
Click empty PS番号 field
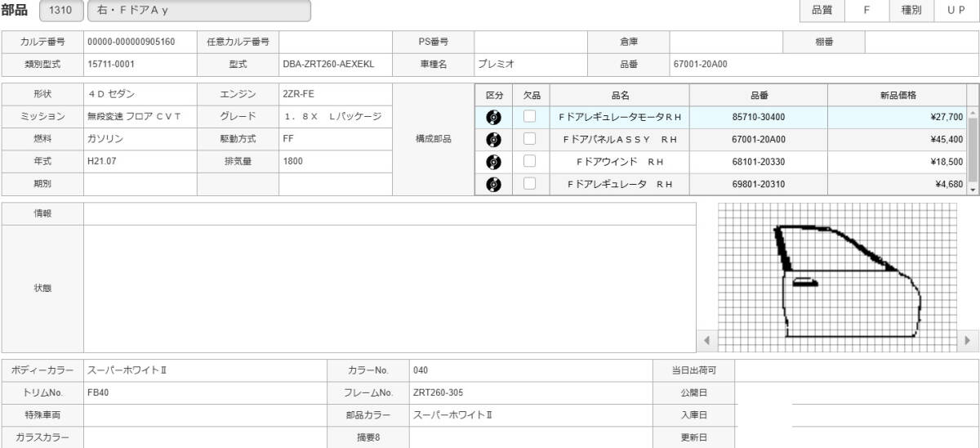coord(531,42)
